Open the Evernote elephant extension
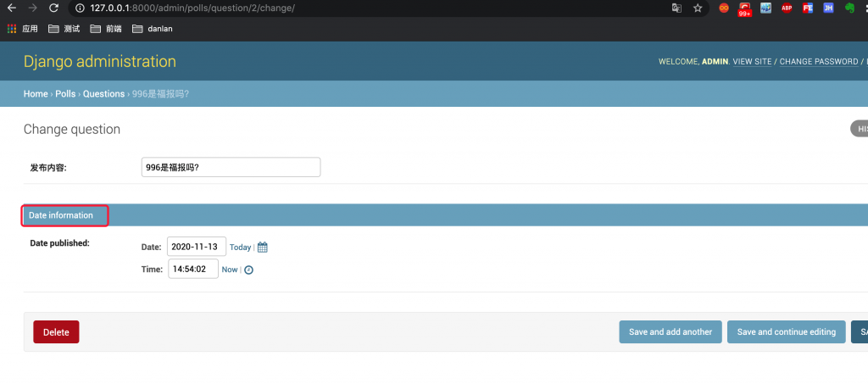Image resolution: width=868 pixels, height=384 pixels. pyautogui.click(x=849, y=8)
